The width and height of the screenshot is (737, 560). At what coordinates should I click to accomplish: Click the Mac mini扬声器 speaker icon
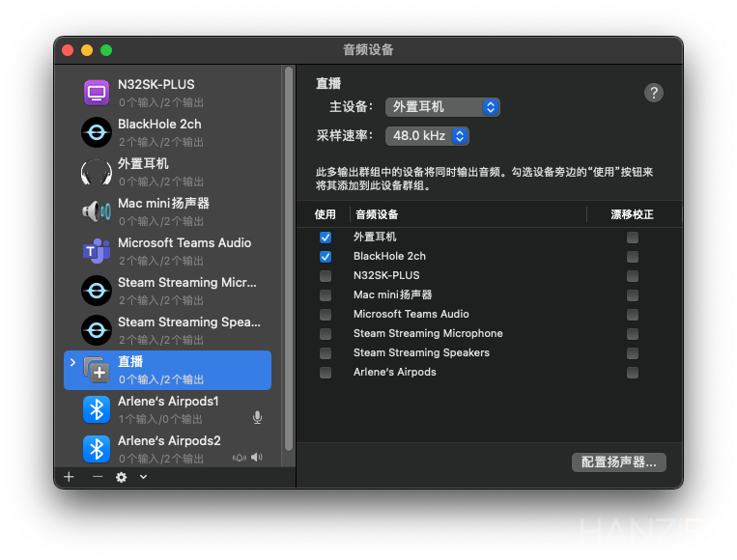pos(97,211)
